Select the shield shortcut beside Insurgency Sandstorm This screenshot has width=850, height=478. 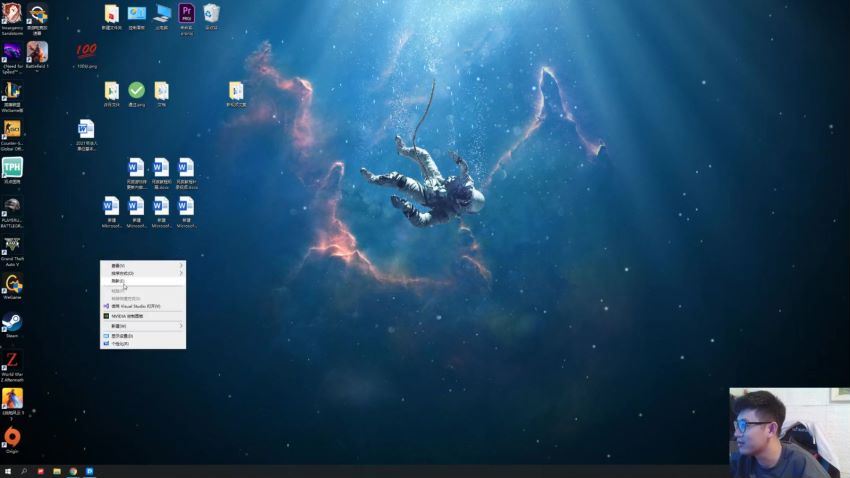[37, 18]
